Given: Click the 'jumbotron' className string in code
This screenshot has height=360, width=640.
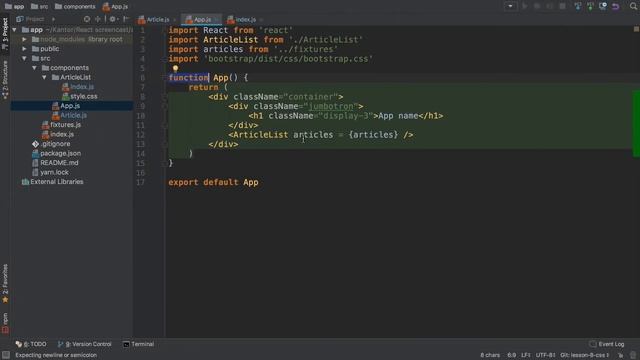Looking at the screenshot, I should pyautogui.click(x=331, y=106).
